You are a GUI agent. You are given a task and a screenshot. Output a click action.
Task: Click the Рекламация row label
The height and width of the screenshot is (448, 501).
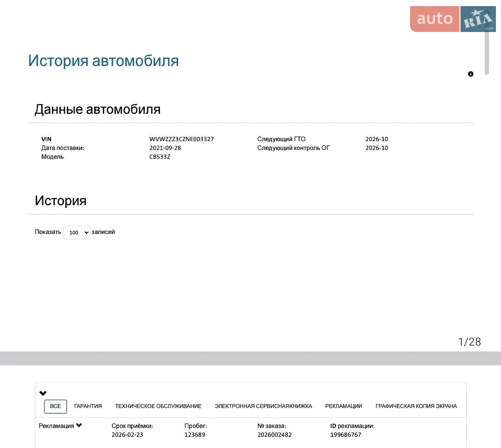56,426
